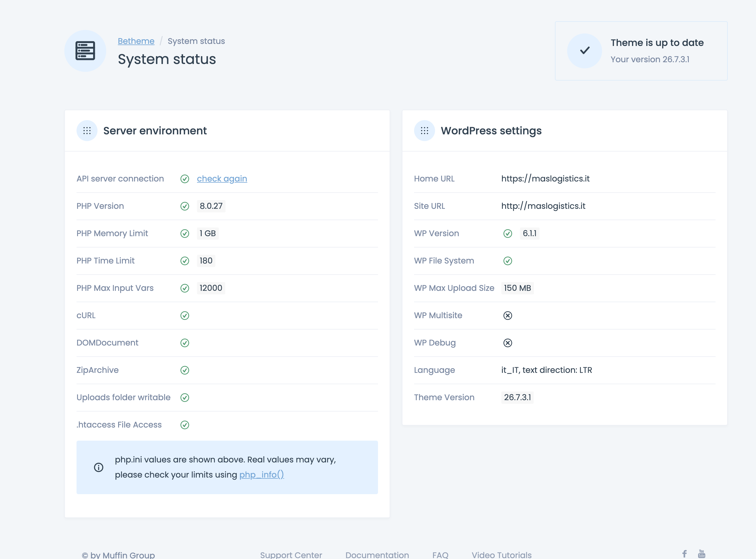This screenshot has width=756, height=559.
Task: Click the 'WordPress settings' panel heading
Action: pos(491,131)
